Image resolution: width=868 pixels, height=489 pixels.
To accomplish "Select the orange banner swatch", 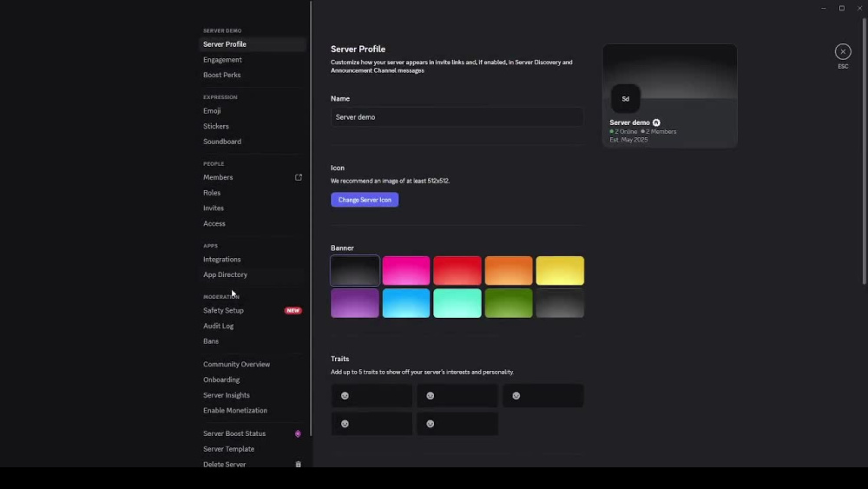I will 508,271.
